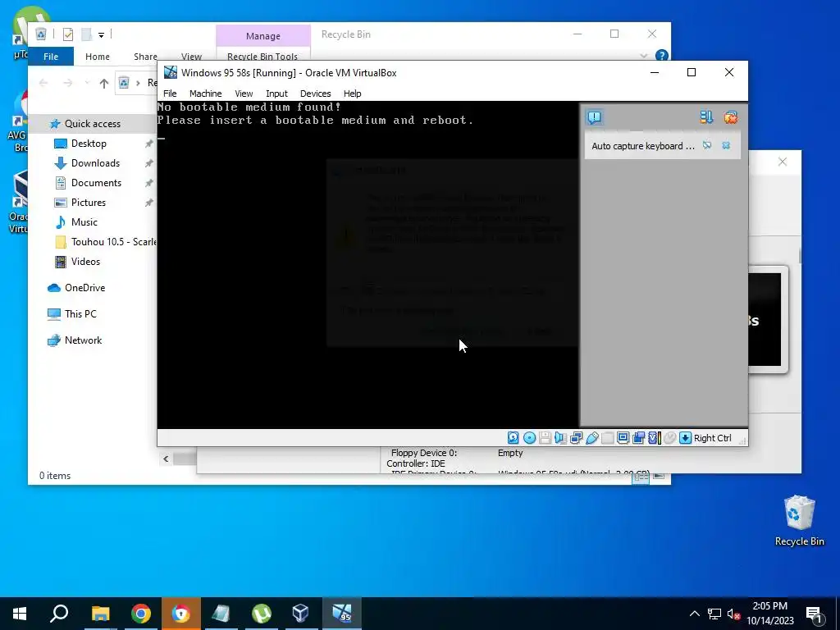The height and width of the screenshot is (630, 840).
Task: Open Google Chrome from the taskbar
Action: pos(141,614)
